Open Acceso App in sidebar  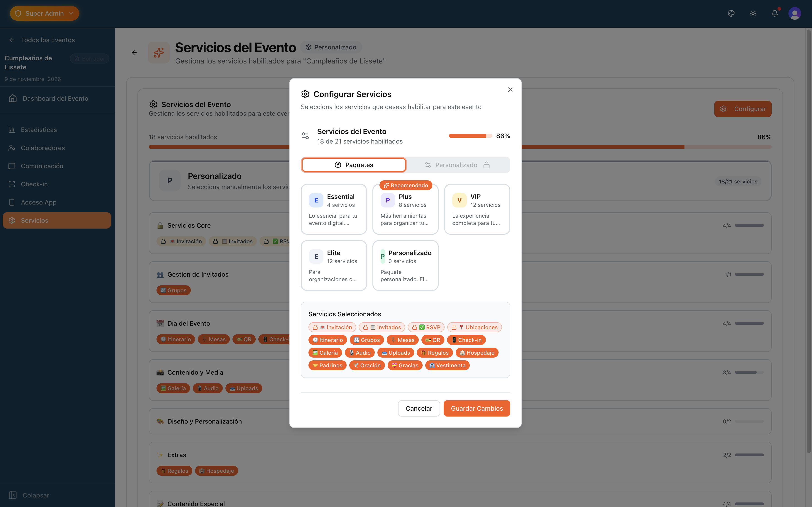57,202
